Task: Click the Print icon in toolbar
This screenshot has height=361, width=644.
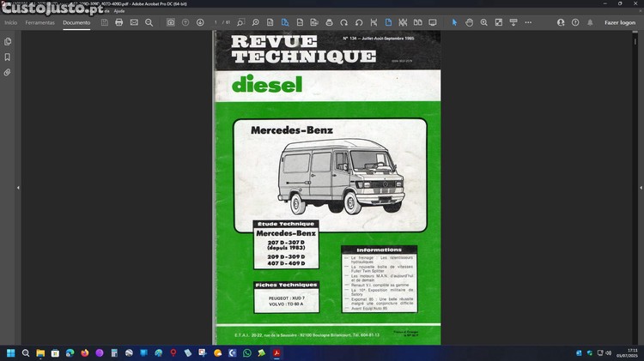Action: coord(119,22)
